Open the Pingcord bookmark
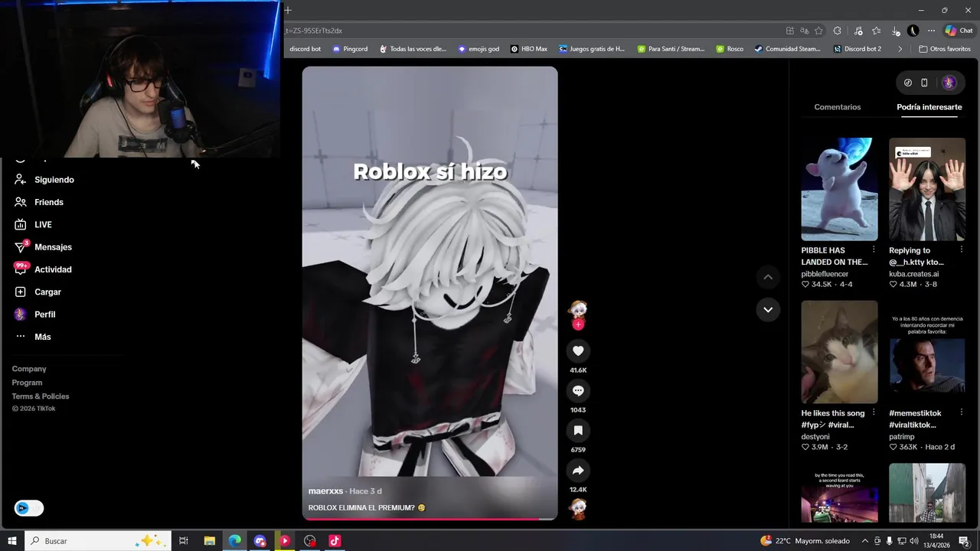The width and height of the screenshot is (980, 551). 350,49
